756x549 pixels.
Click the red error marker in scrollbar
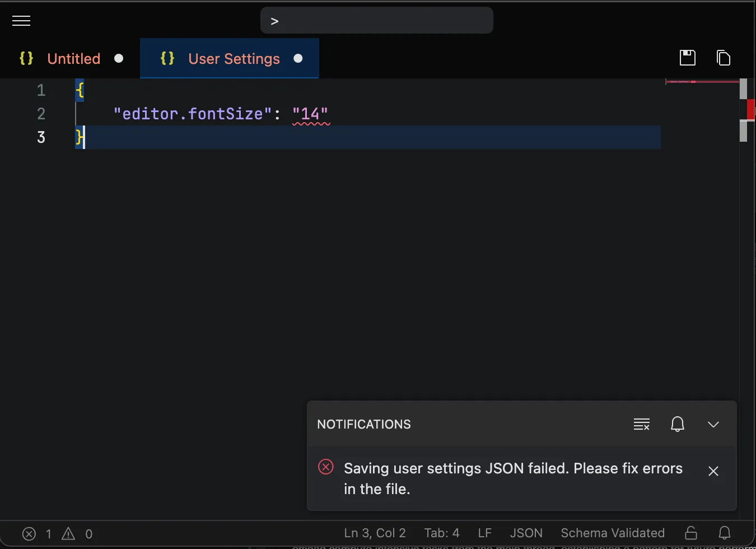pos(750,109)
